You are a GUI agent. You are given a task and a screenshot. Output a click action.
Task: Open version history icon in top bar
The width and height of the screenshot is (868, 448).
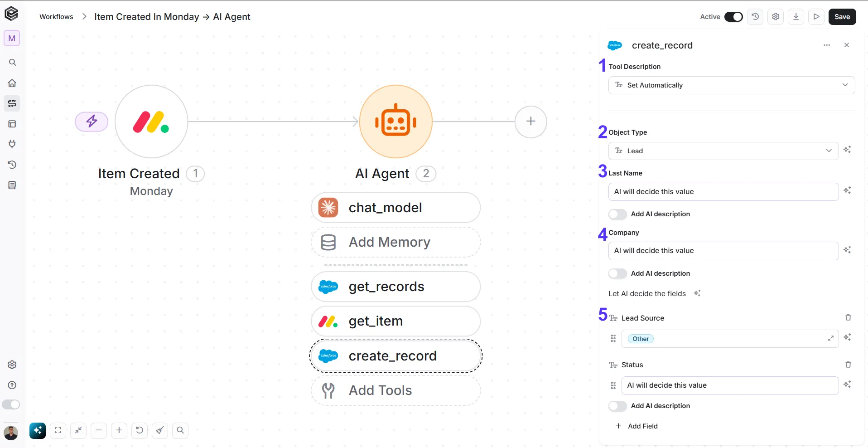tap(755, 17)
